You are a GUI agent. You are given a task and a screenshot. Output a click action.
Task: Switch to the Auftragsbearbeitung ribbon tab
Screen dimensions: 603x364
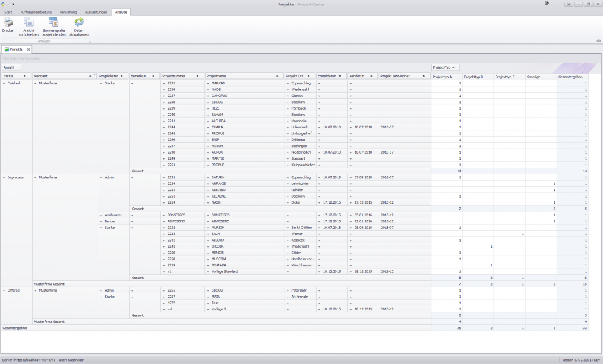coord(35,12)
